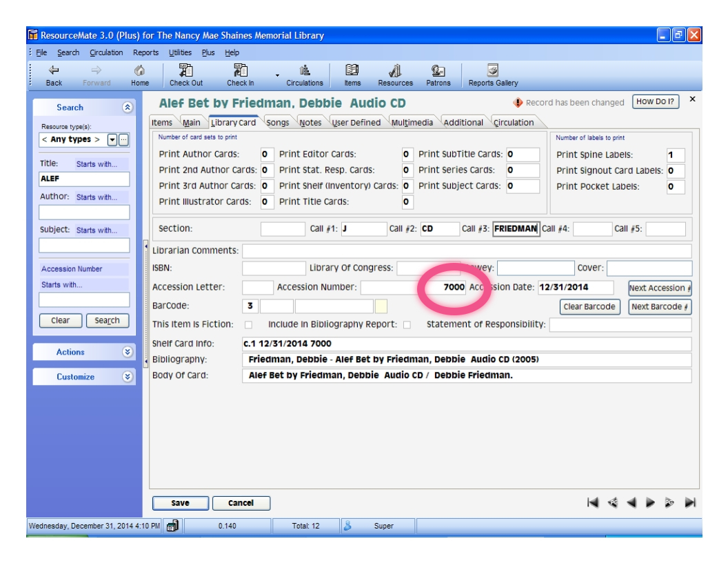Switch to the Songs tab
The width and height of the screenshot is (728, 563).
coord(278,123)
